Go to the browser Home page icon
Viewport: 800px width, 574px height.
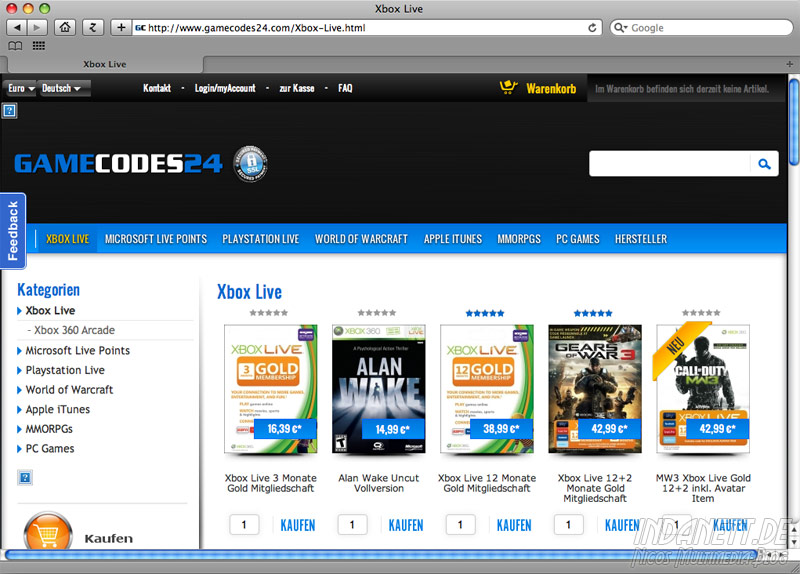click(65, 28)
